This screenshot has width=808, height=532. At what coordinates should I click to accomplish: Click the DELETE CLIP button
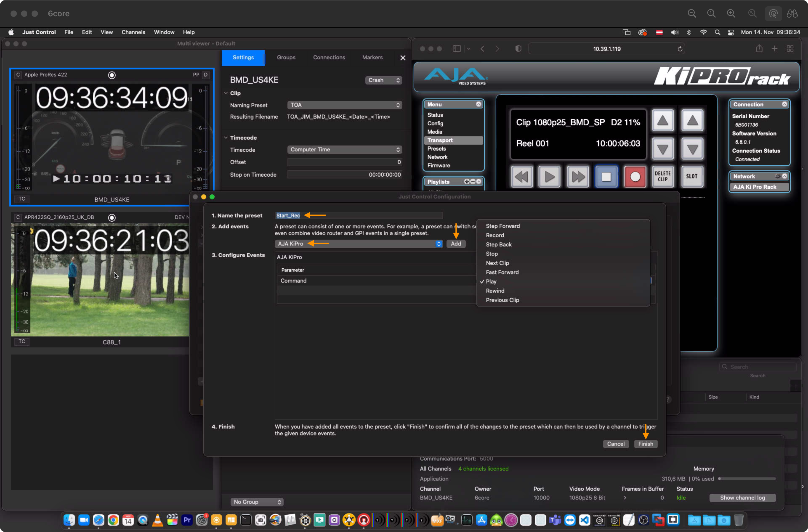point(663,176)
